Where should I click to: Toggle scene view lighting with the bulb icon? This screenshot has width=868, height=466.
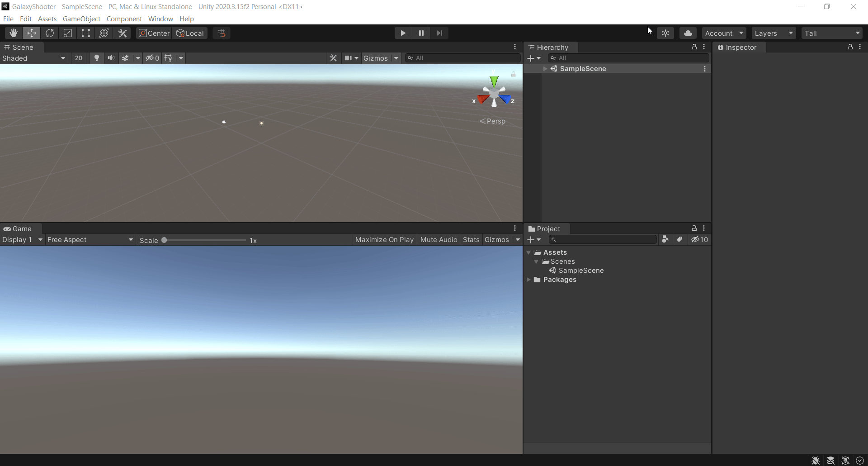(96, 58)
